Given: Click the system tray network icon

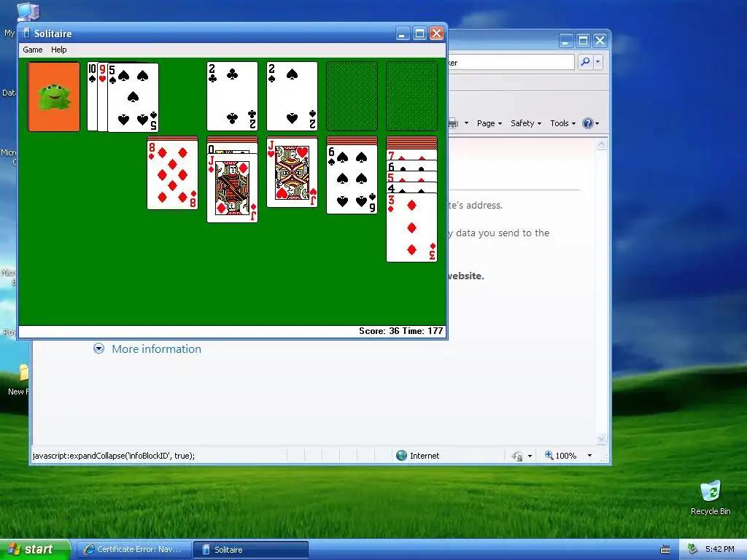Looking at the screenshot, I should [x=692, y=550].
